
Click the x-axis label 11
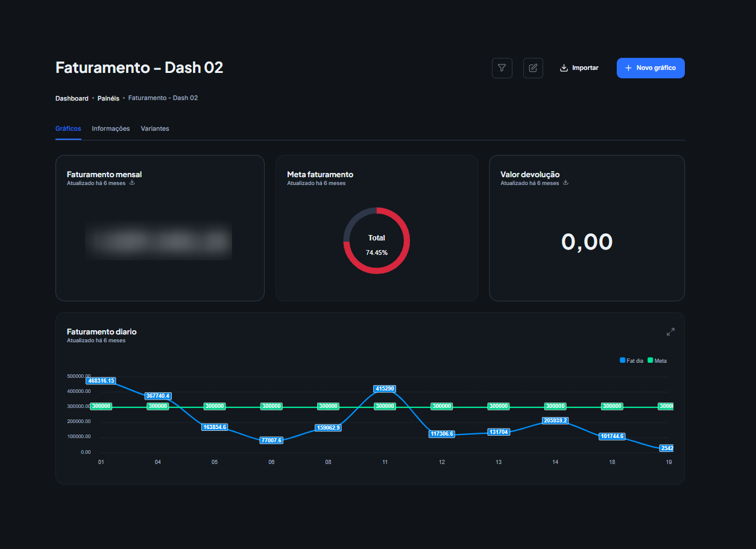(385, 462)
